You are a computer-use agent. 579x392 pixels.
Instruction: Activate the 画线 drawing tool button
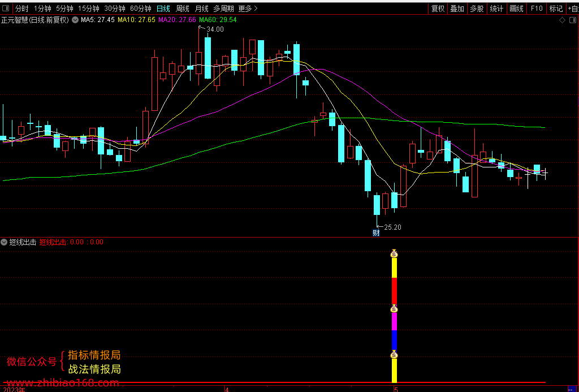click(516, 8)
